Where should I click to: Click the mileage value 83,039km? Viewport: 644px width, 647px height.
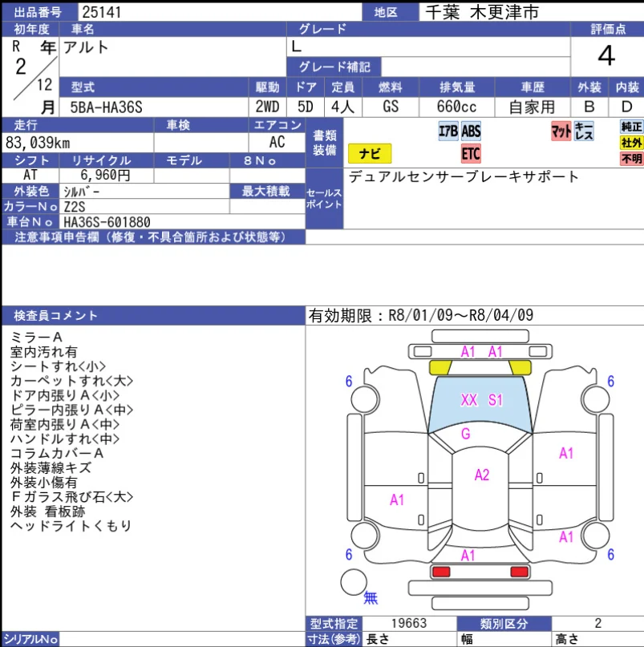coord(38,143)
